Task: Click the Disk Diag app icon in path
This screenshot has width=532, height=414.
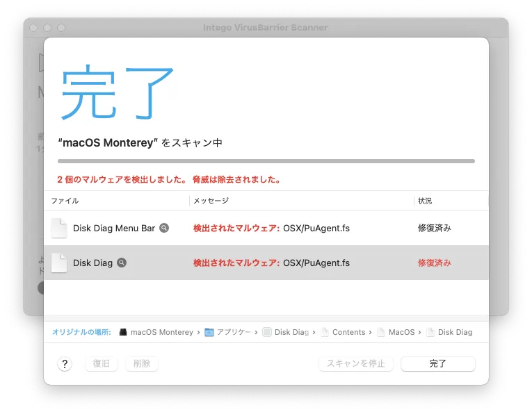Action: coord(267,332)
